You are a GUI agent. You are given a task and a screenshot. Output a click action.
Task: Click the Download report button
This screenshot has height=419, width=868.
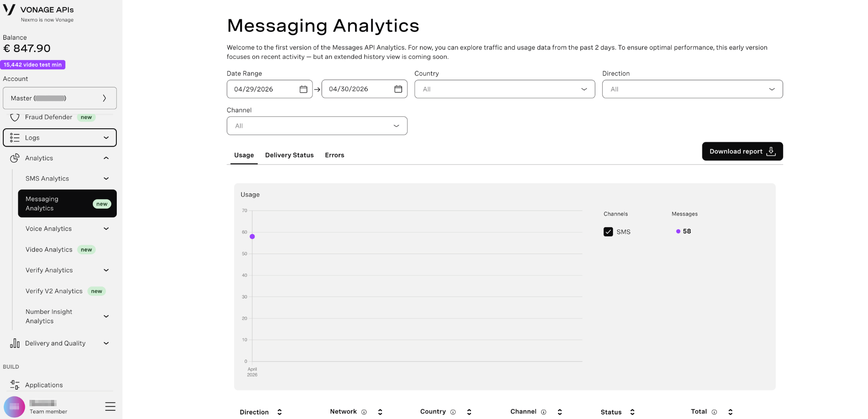coord(743,151)
